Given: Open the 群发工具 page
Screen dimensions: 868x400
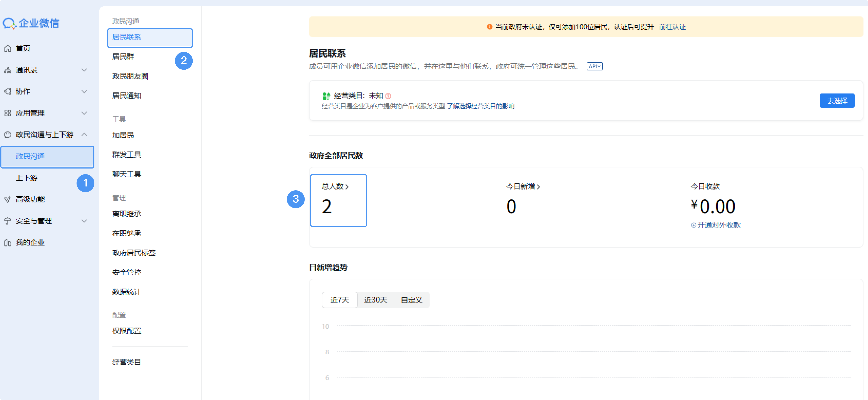Looking at the screenshot, I should [x=127, y=155].
